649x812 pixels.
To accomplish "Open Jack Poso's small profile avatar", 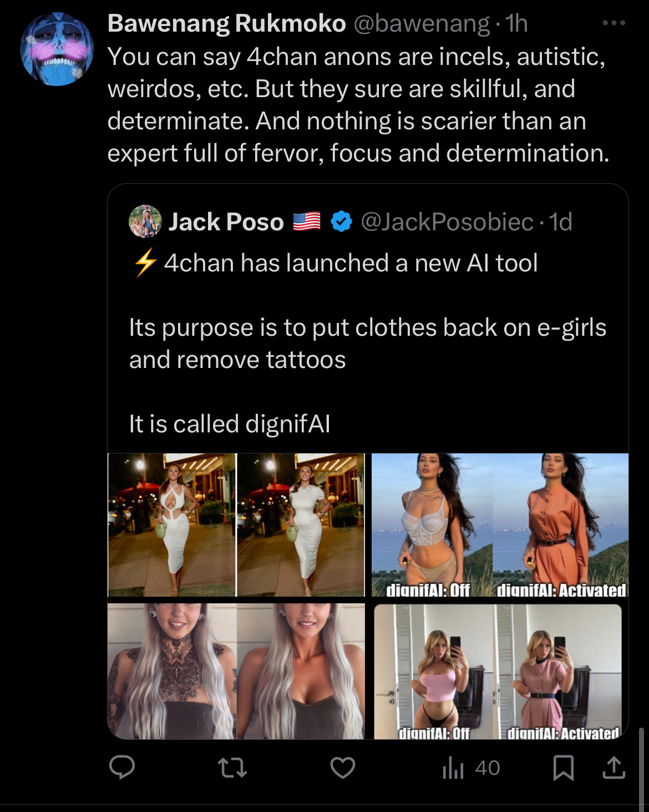I will click(145, 221).
